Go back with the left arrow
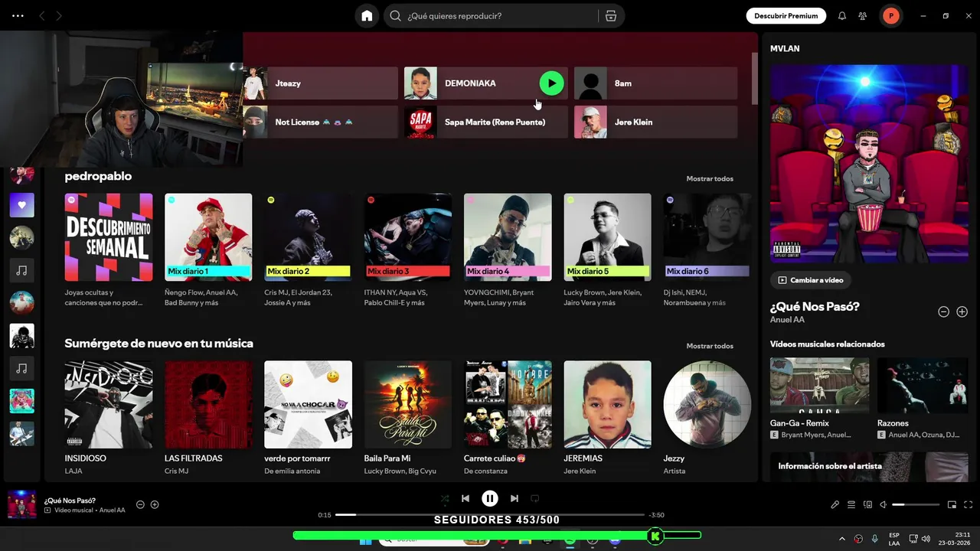The height and width of the screenshot is (551, 980). coord(42,16)
